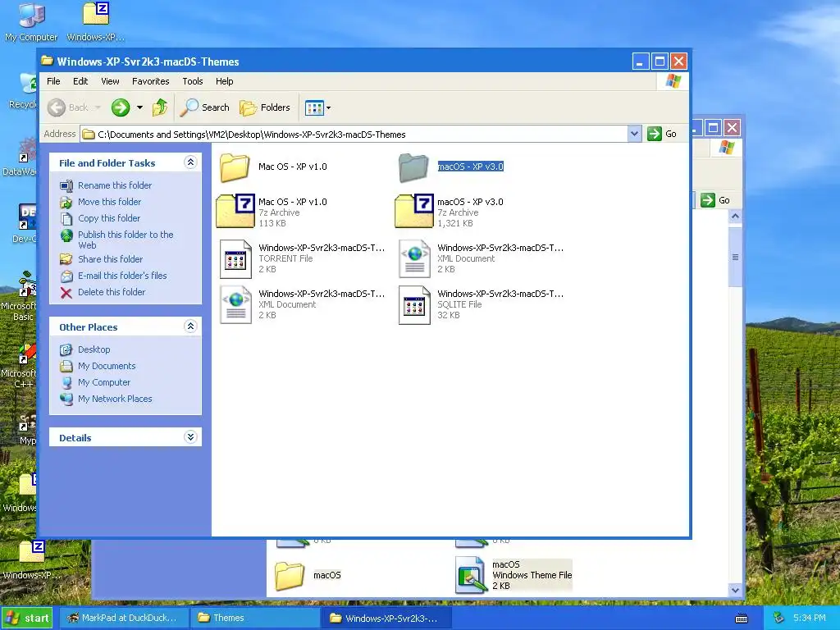The height and width of the screenshot is (630, 840).
Task: Click the Mac OS - XP v1.0 folder label
Action: point(293,167)
